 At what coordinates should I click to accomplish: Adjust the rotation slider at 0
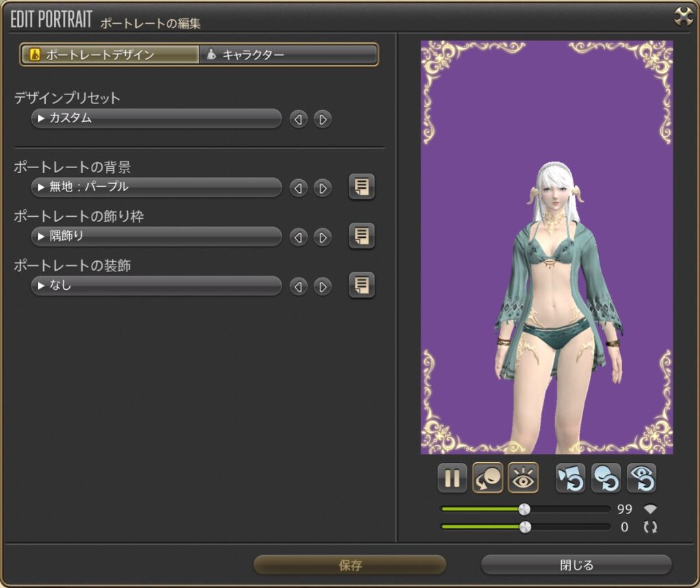526,527
